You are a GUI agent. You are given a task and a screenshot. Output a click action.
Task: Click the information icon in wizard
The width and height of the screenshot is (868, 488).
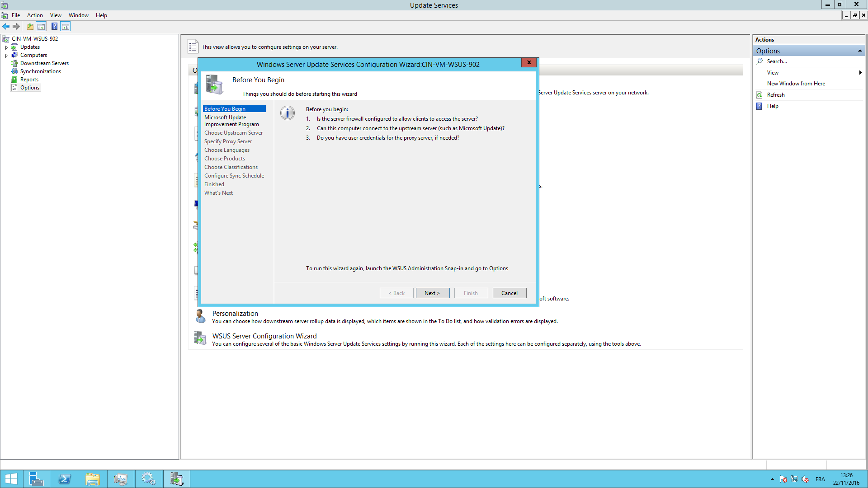tap(288, 113)
